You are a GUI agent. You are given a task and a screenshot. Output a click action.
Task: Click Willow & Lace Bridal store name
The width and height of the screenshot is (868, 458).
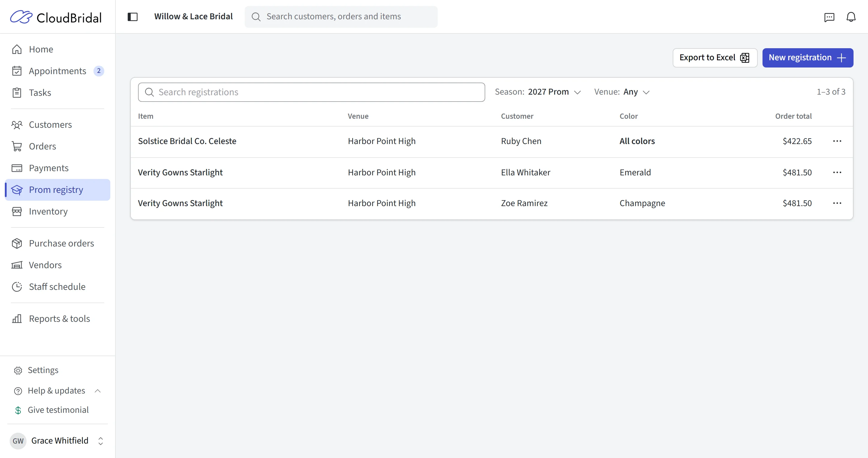point(193,17)
